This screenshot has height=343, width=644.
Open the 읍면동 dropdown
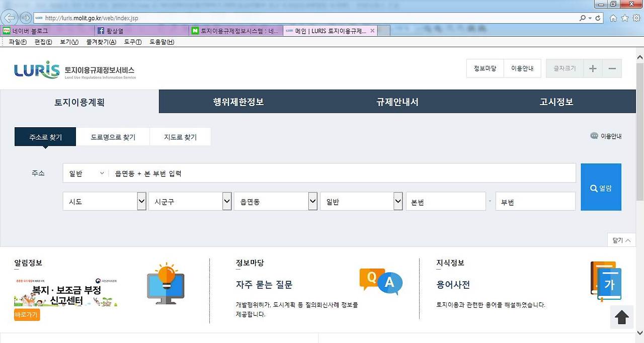click(276, 201)
